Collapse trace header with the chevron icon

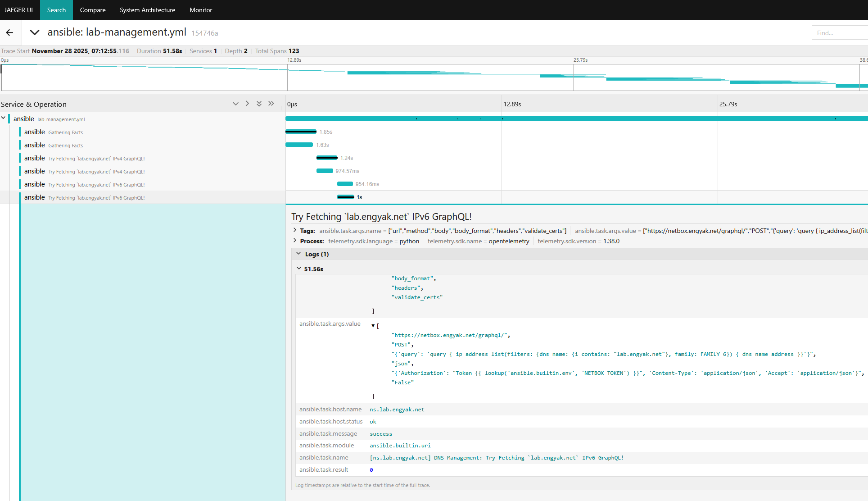34,32
